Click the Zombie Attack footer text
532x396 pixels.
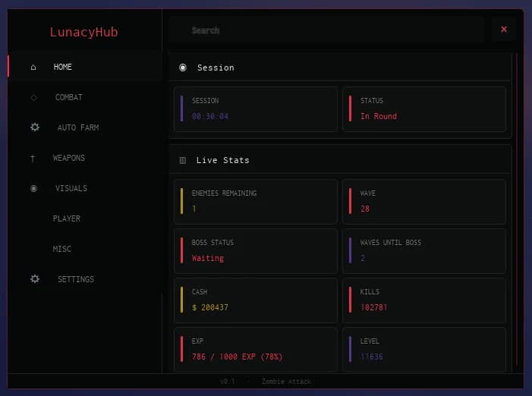click(286, 382)
